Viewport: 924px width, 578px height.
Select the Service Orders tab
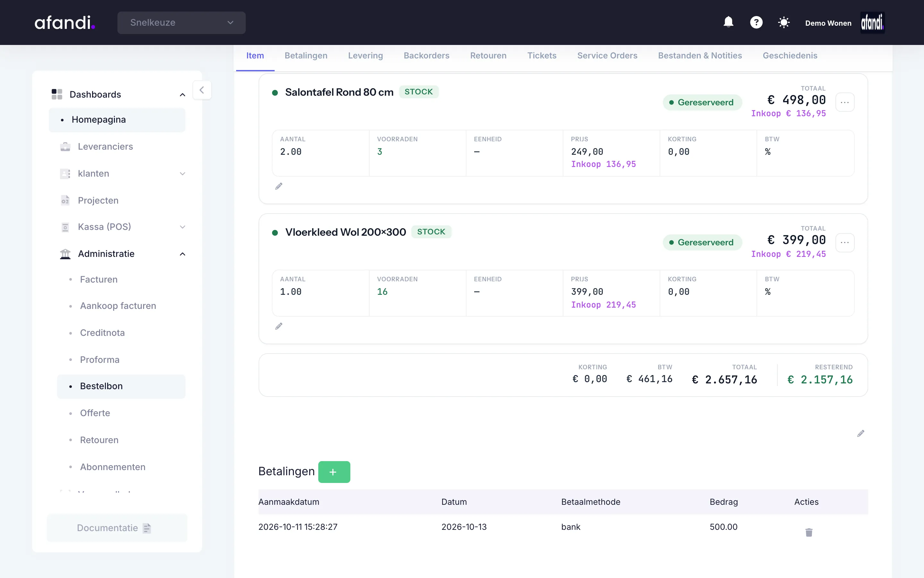(x=607, y=56)
